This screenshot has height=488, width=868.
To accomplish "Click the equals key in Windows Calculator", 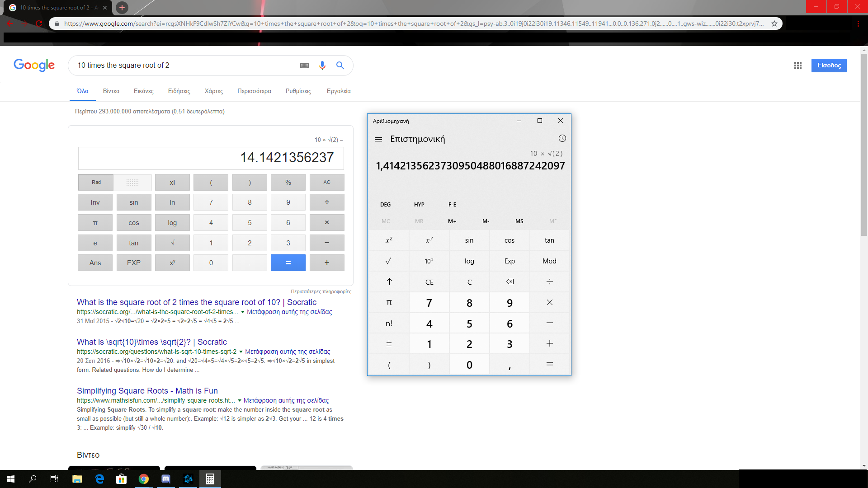I will click(x=550, y=364).
